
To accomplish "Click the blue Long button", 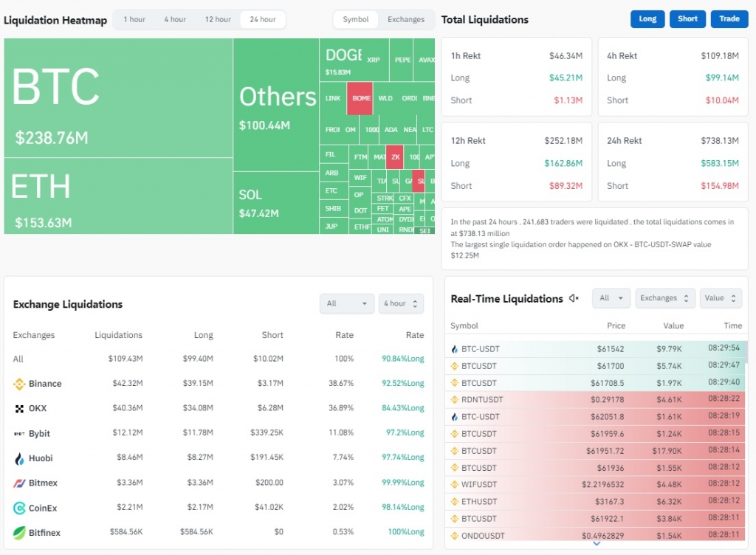I will 647,19.
